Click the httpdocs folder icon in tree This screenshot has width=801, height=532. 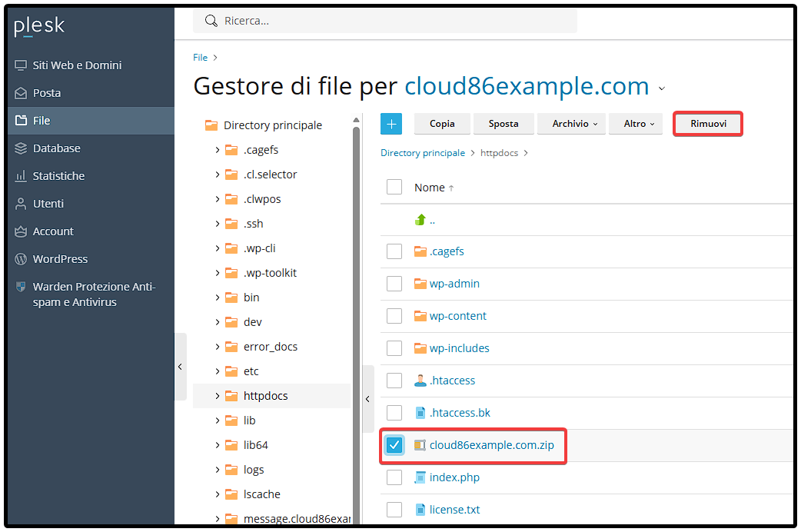[231, 396]
